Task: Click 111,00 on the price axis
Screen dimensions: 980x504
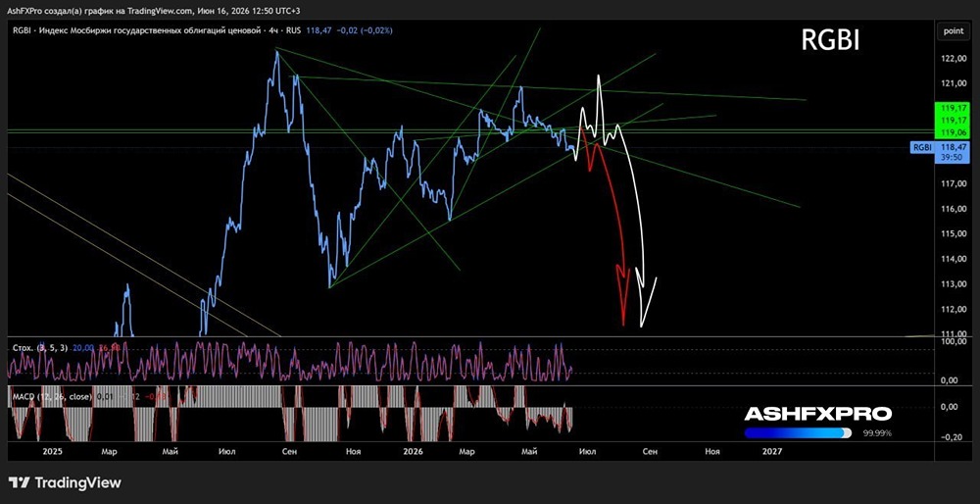Action: click(954, 333)
